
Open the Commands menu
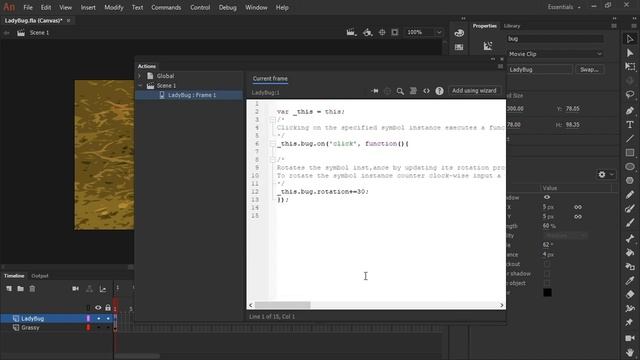click(x=166, y=7)
